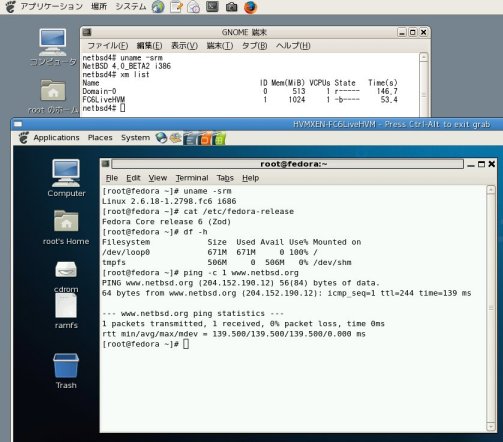Maximize the root@fedora terminal window
Viewport: 503px width, 442px height.
pos(481,164)
